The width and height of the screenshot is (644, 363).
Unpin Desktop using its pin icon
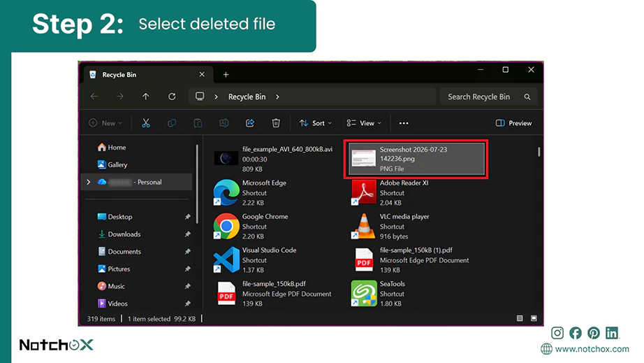tap(187, 217)
